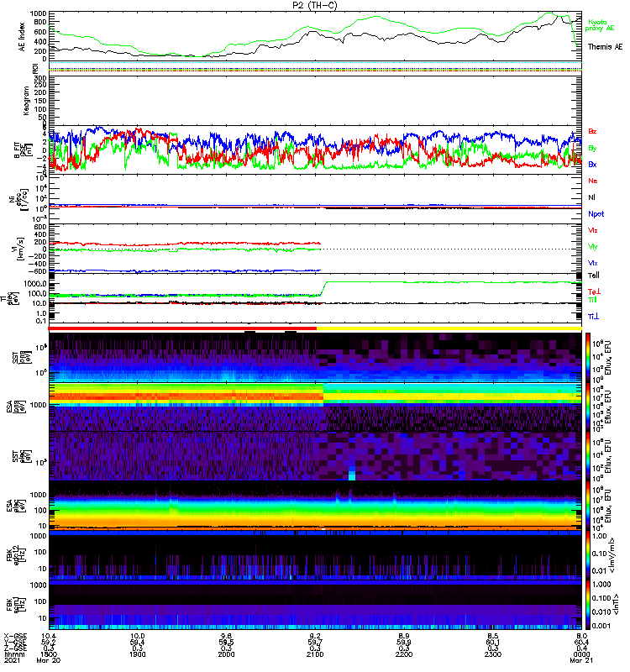This screenshot has width=630, height=672.
Task: Click the FBK nT color bar
Action: [x=588, y=605]
